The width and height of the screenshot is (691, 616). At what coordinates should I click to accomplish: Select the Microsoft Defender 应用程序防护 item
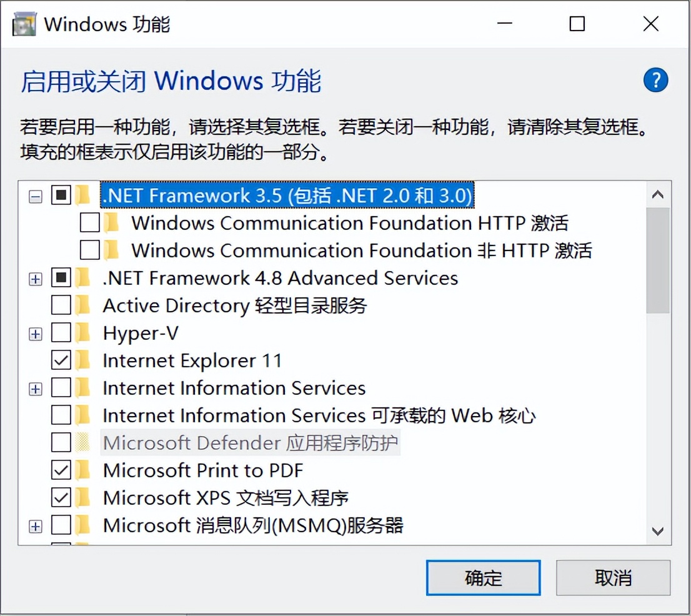tap(251, 443)
